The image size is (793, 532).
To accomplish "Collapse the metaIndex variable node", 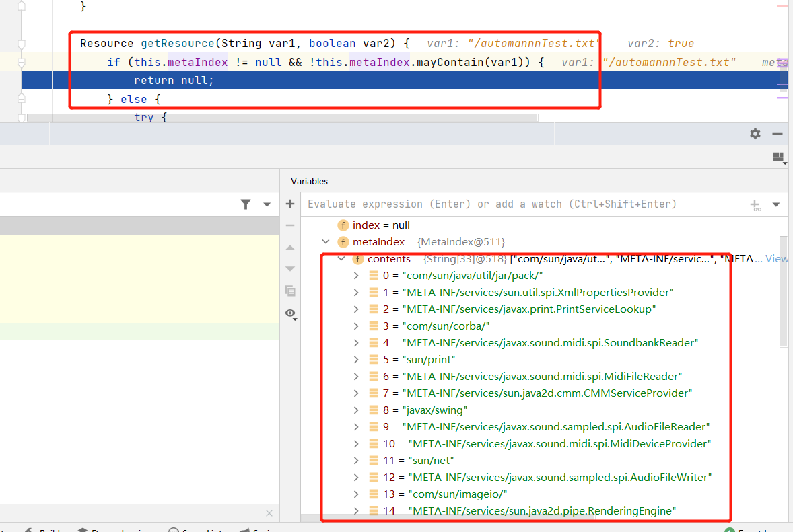I will (326, 241).
